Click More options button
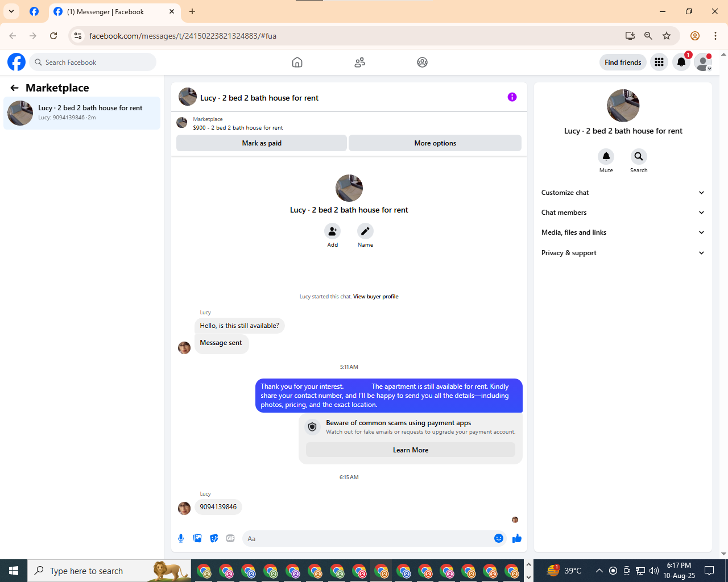The width and height of the screenshot is (728, 582). click(x=435, y=143)
